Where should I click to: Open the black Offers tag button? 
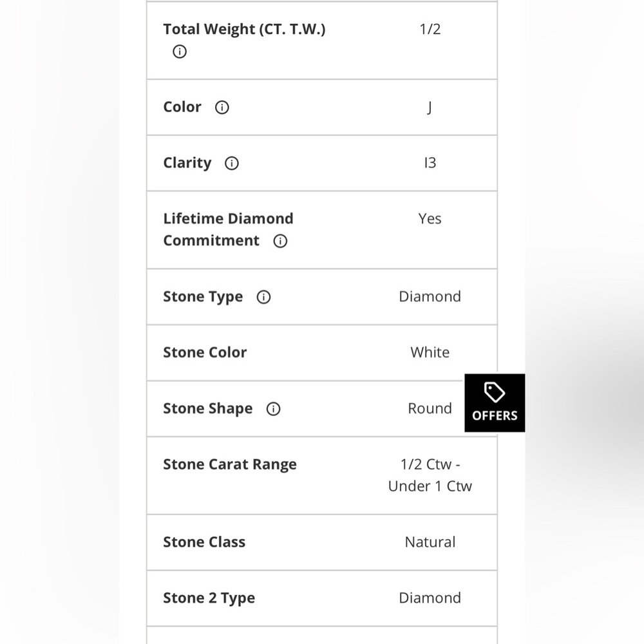[495, 402]
